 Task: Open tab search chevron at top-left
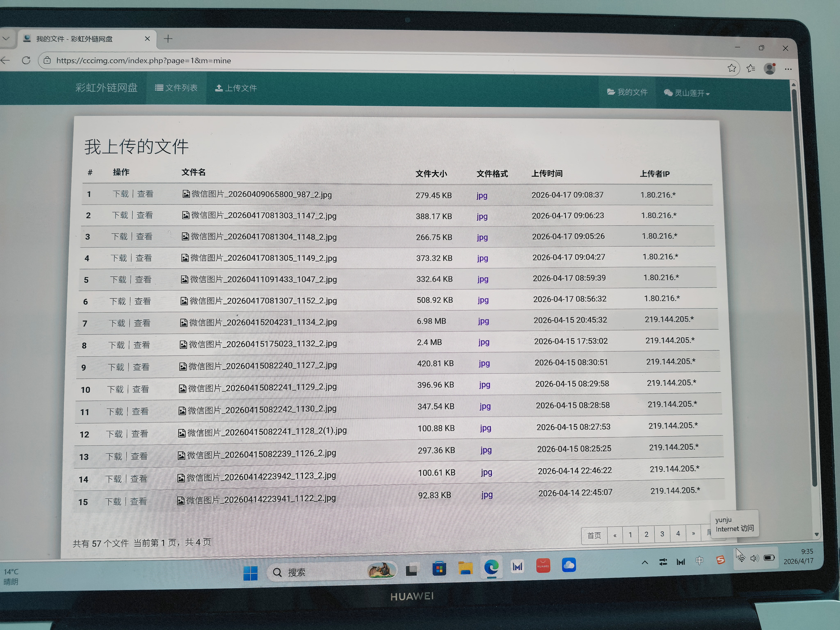6,38
